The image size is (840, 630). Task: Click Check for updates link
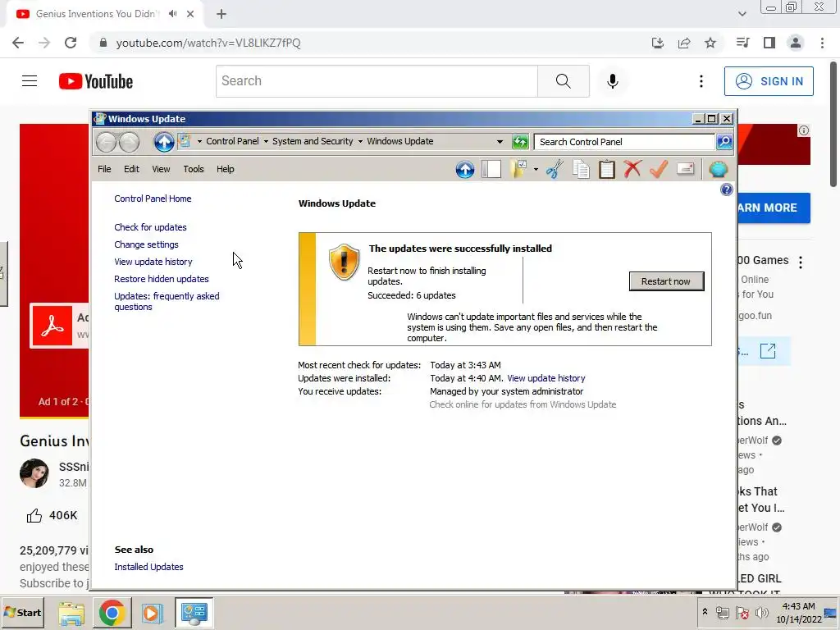tap(151, 227)
